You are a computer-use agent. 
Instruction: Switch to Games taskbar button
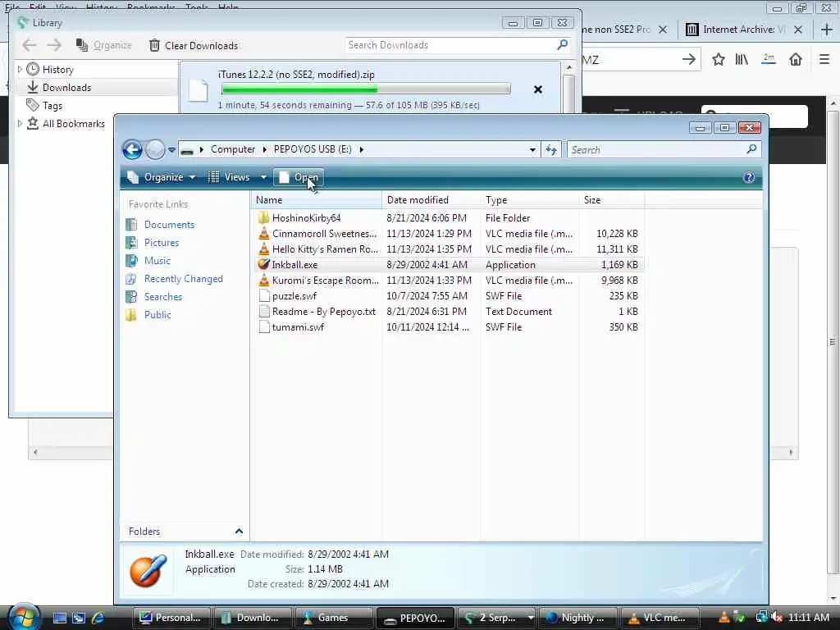pyautogui.click(x=333, y=618)
